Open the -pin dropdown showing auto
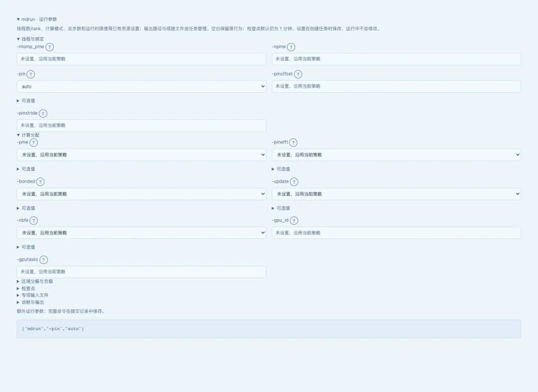 (142, 86)
